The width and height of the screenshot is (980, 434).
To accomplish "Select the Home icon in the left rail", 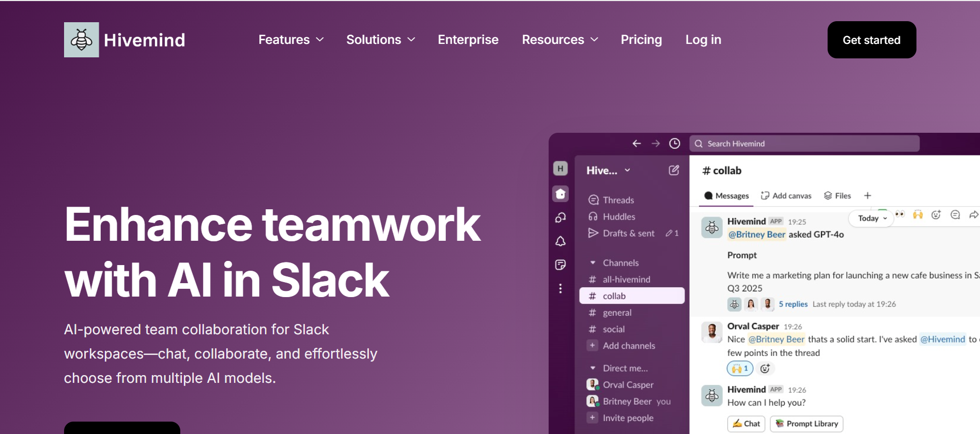I will coord(561,194).
